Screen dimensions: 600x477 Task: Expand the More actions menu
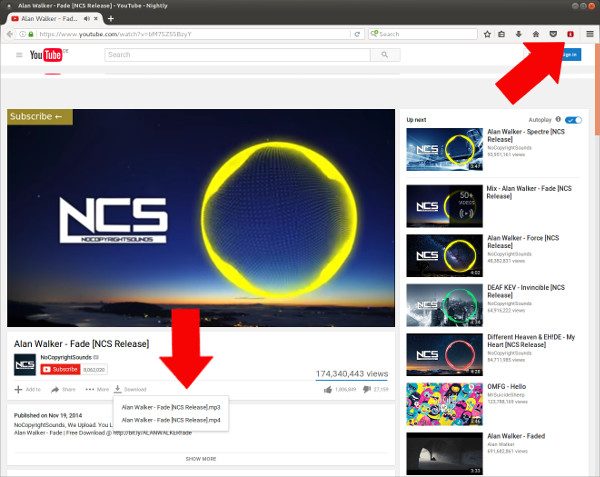(97, 389)
